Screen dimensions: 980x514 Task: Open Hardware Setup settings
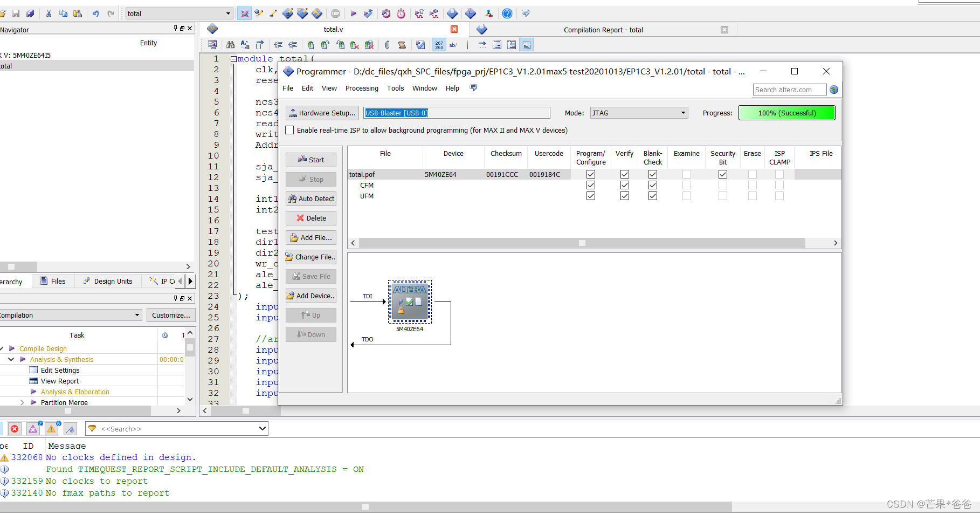pos(322,113)
